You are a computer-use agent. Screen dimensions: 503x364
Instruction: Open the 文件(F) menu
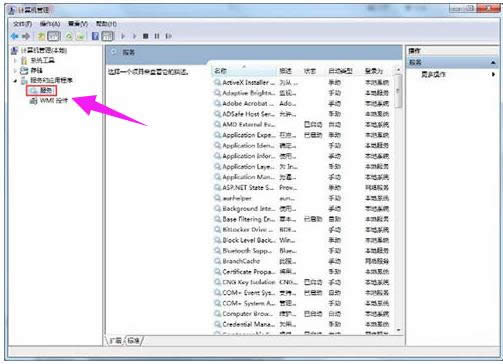22,24
